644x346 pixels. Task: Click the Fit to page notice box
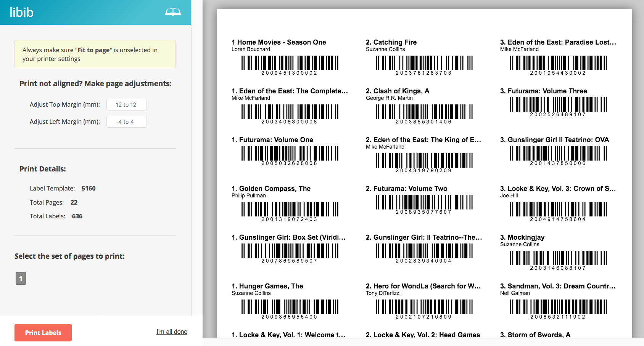(95, 54)
